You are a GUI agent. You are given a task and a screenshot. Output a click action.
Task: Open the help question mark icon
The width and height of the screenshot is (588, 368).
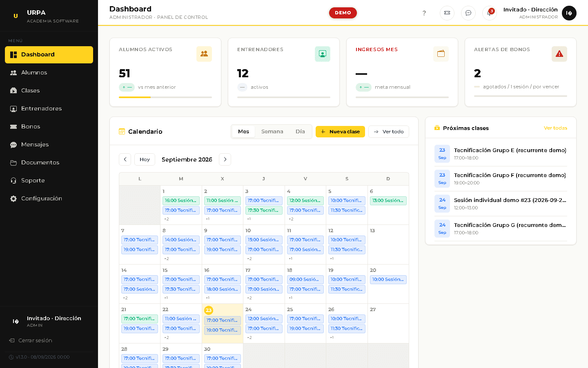coord(424,13)
